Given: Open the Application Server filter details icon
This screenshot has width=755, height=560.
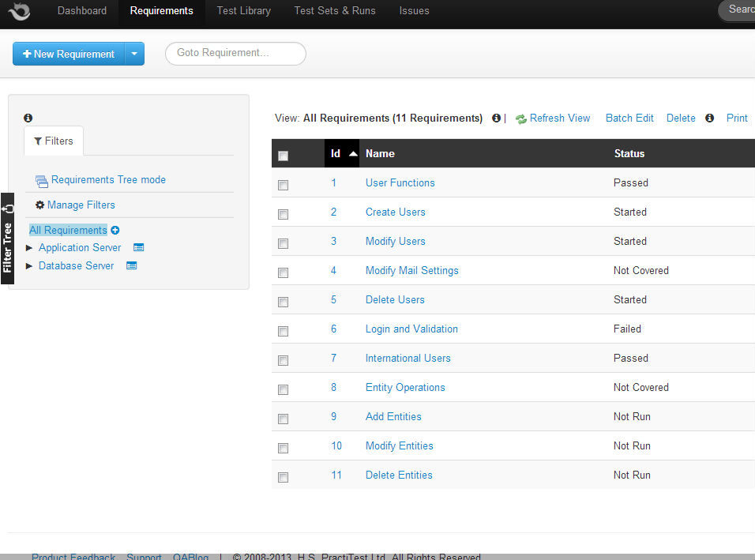Looking at the screenshot, I should pyautogui.click(x=138, y=248).
